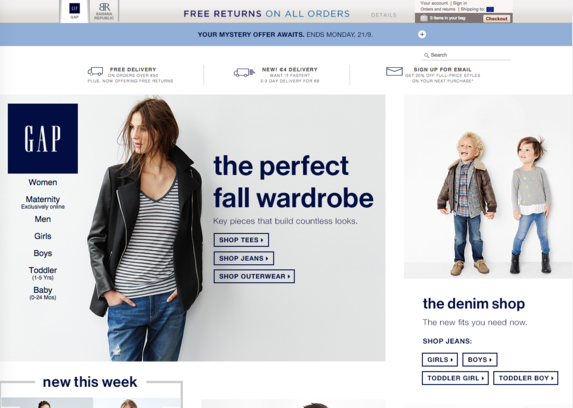
Task: Click the large Gap logo
Action: pyautogui.click(x=43, y=138)
